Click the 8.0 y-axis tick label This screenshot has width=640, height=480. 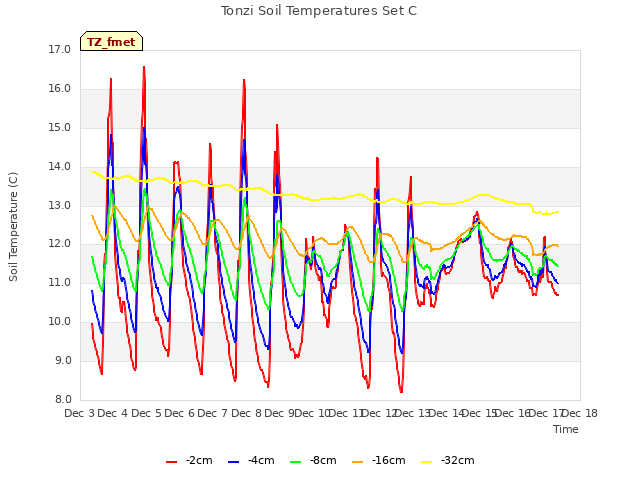tap(63, 399)
